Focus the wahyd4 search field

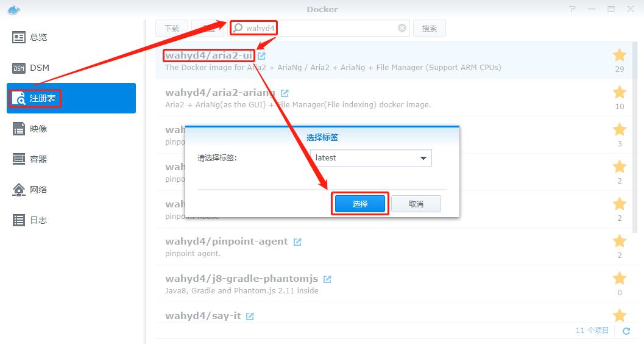coord(319,28)
